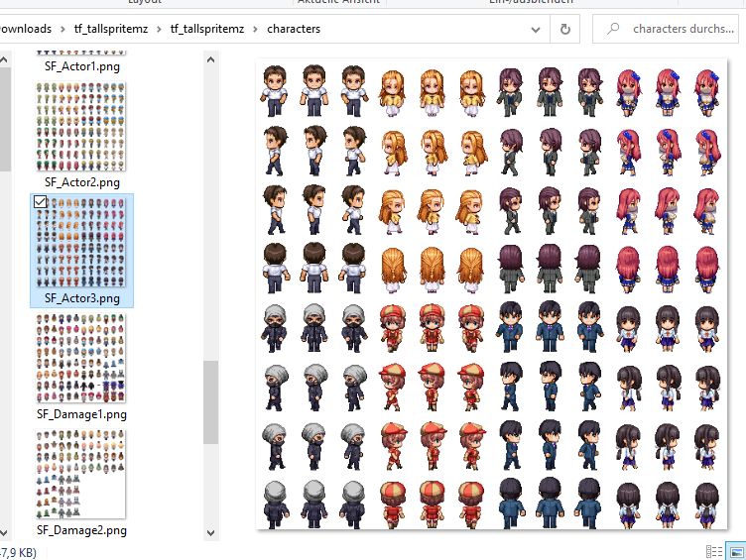This screenshot has height=560, width=746.
Task: Click the characters breadcrumb
Action: coord(294,29)
